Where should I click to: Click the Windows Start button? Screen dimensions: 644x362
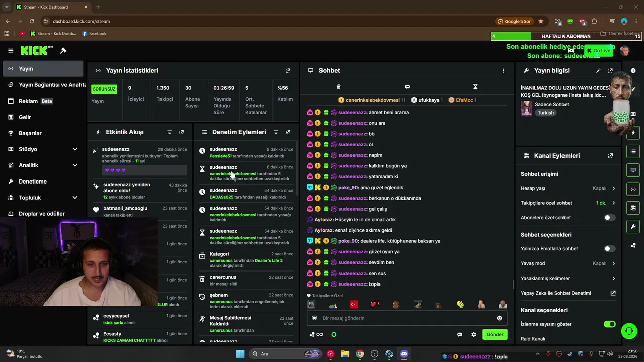(240, 354)
